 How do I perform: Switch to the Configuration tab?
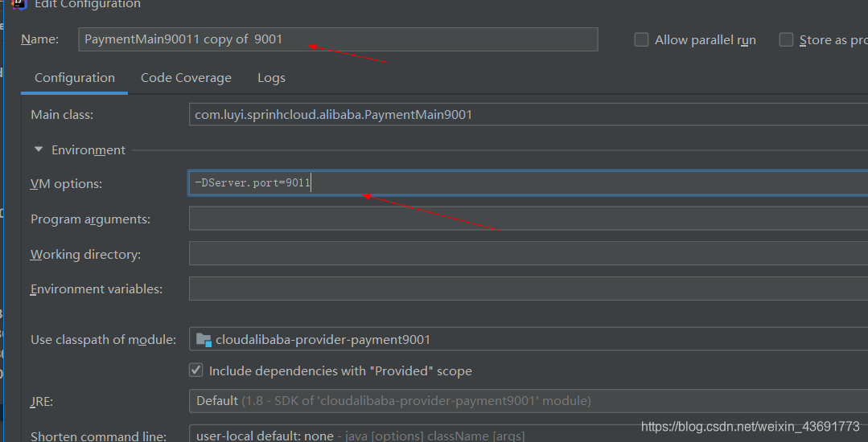(x=75, y=78)
